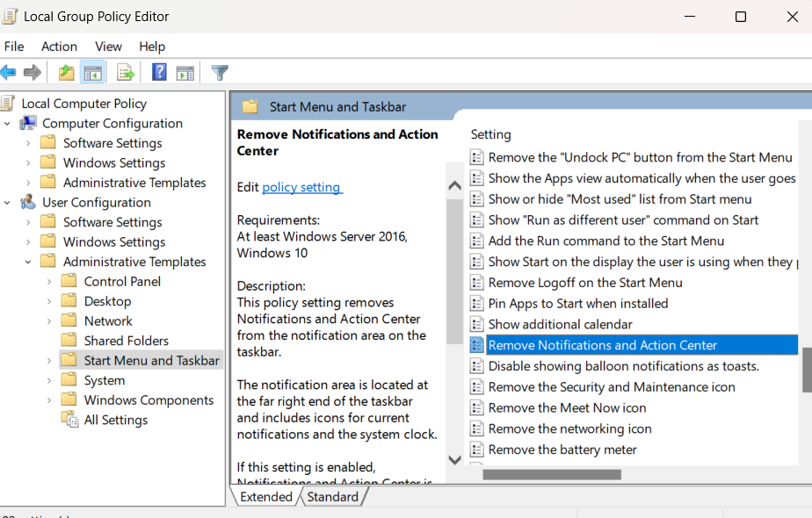Open the Help toolbar icon
The image size is (812, 518).
[x=159, y=72]
